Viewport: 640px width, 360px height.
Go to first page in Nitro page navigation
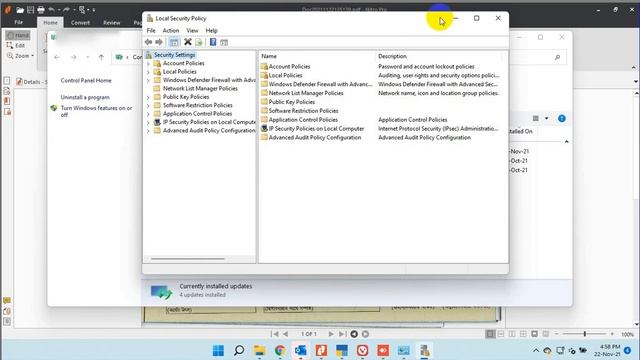[x=275, y=334]
